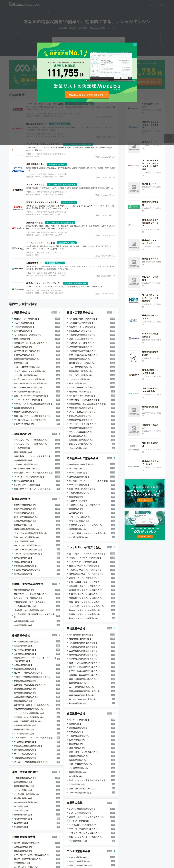Open the 日本製鉄株式会社 company link
This screenshot has height=868, width=174.
pos(35,263)
